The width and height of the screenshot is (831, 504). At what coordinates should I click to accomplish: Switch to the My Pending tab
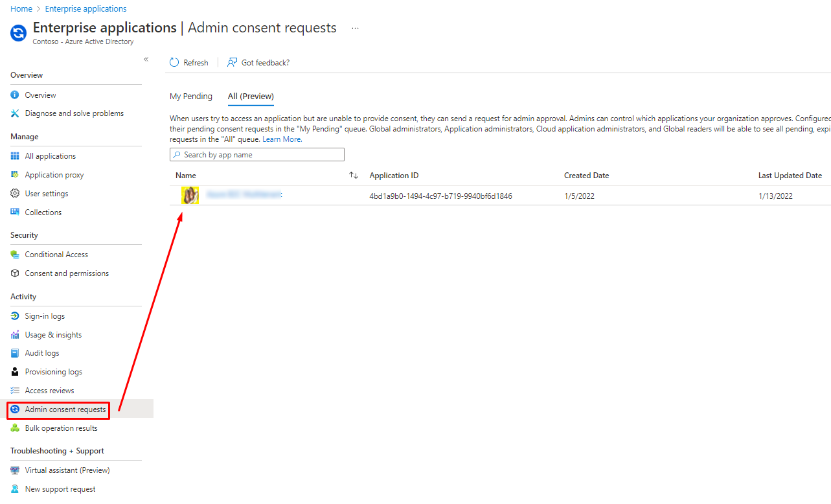[x=190, y=97]
